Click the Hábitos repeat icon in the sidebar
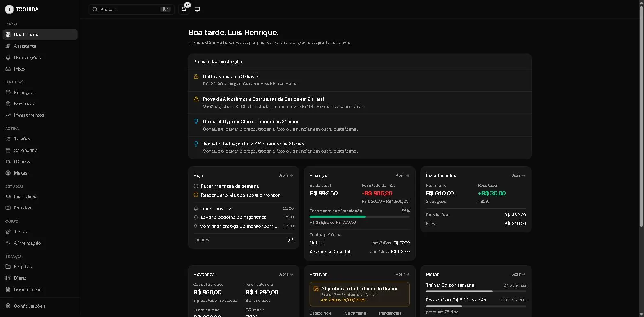This screenshot has width=644, height=317. [8, 162]
